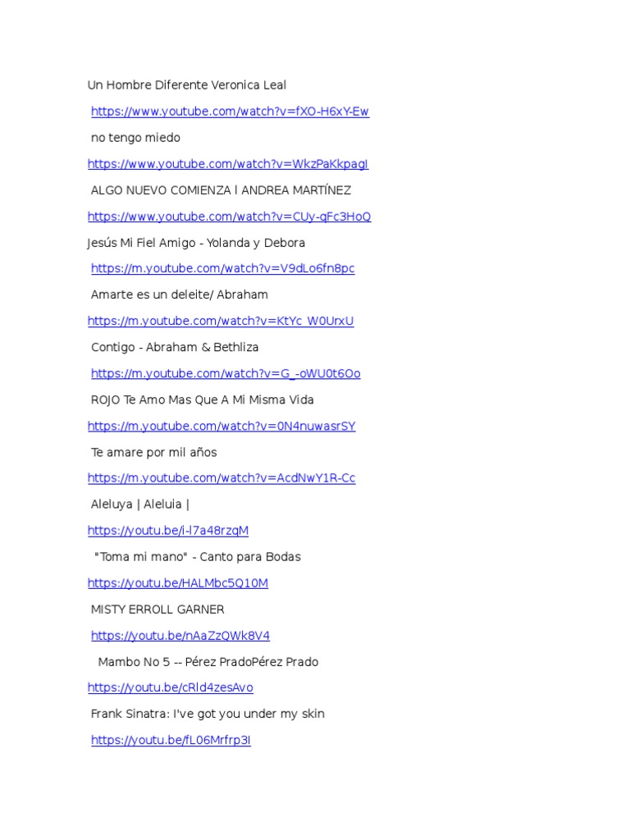
Task: Open the Jesús Mi Fiel Amigo link
Action: click(223, 268)
